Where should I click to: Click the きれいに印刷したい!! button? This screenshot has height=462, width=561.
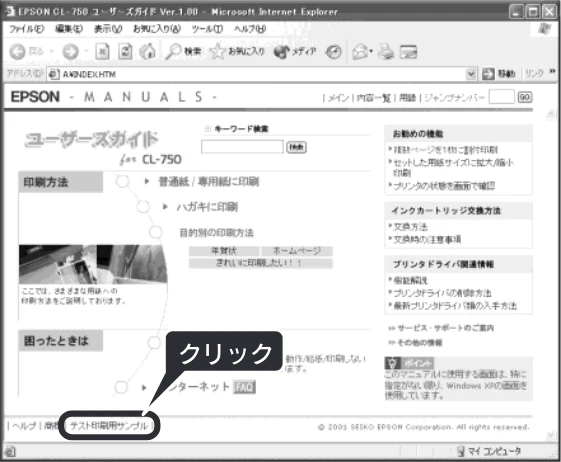tap(261, 263)
